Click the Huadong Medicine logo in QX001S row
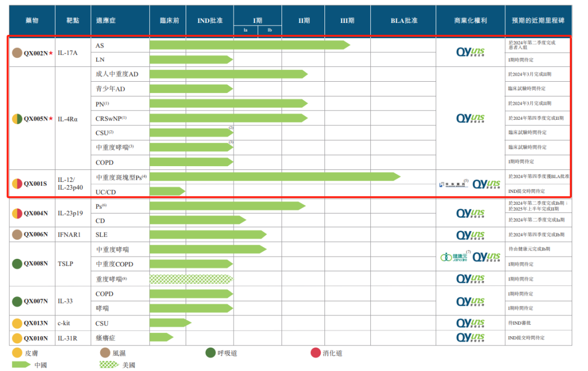This screenshot has width=588, height=371. pos(454,185)
